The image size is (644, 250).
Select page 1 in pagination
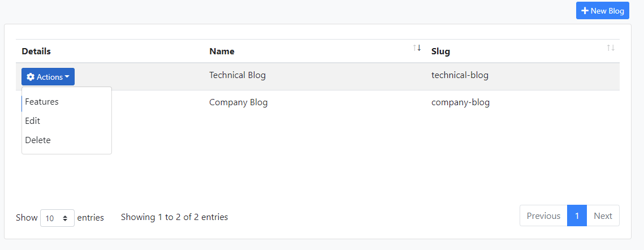(x=577, y=215)
